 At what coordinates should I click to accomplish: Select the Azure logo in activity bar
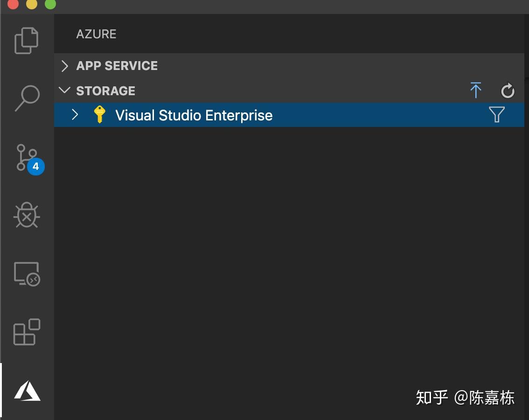[27, 391]
